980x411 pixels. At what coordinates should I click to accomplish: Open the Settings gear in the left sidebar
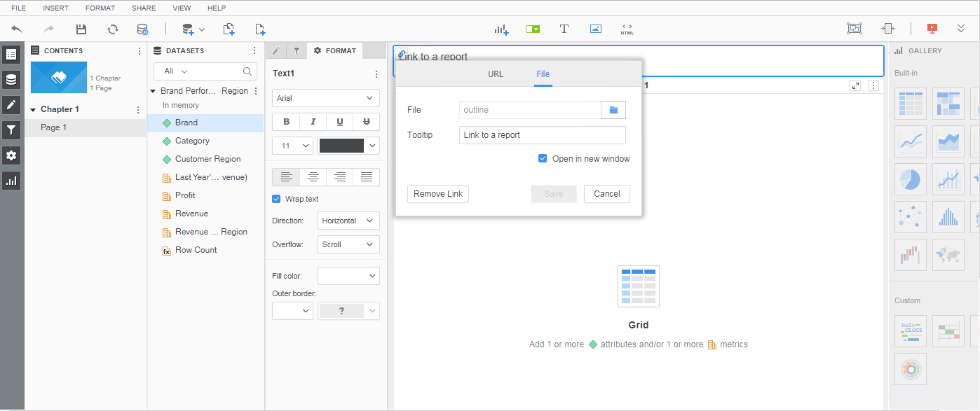[11, 155]
